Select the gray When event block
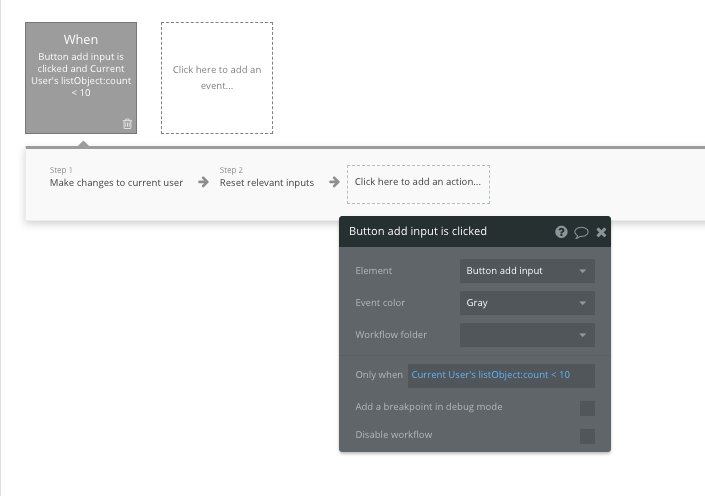Image resolution: width=705 pixels, height=496 pixels. coord(81,78)
